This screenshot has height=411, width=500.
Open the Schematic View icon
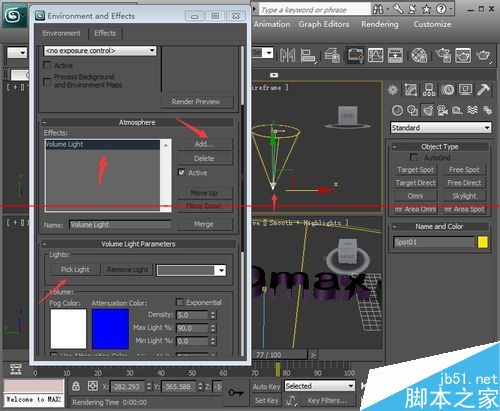click(x=395, y=55)
